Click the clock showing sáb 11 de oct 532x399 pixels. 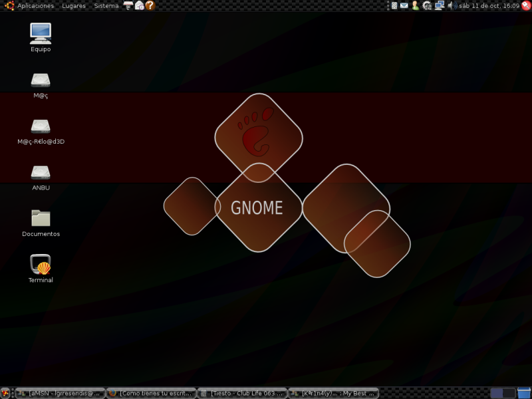[489, 6]
